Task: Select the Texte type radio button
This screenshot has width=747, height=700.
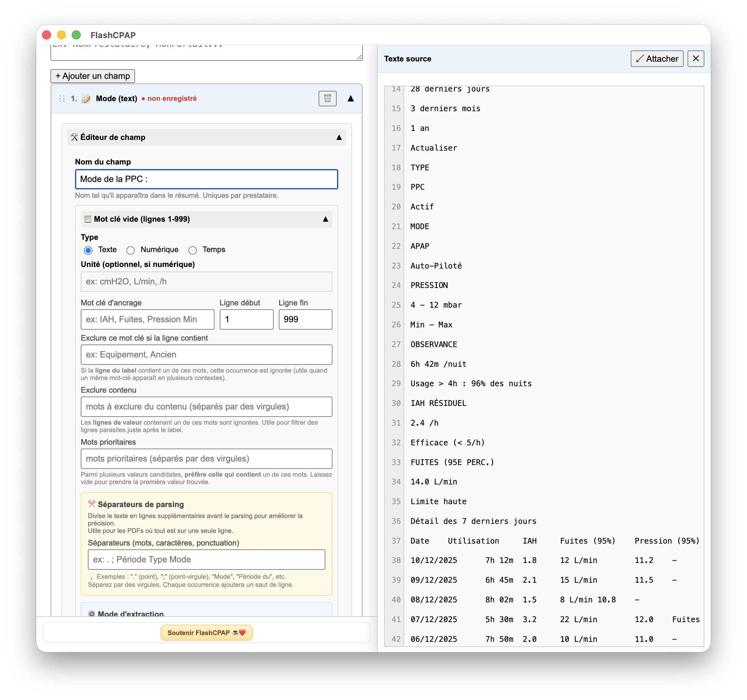Action: click(x=88, y=250)
